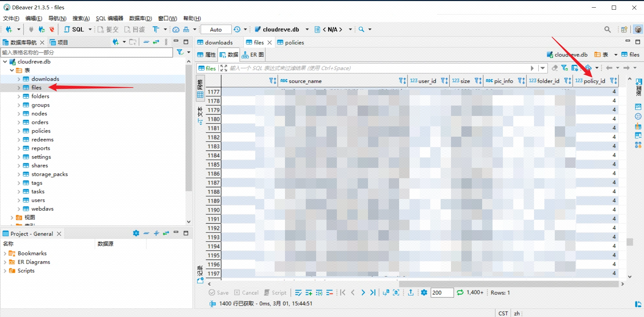Switch to the ER 图 tab
Viewport: 644px width, 317px height.
tap(253, 55)
